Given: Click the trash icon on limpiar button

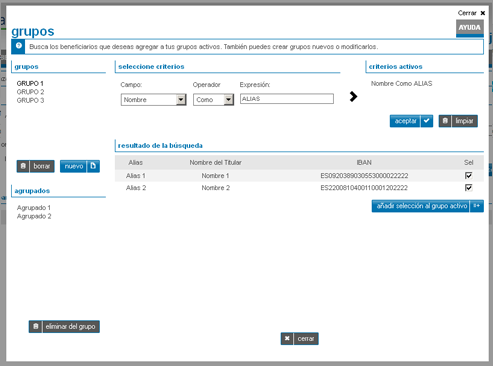Looking at the screenshot, I should [445, 121].
